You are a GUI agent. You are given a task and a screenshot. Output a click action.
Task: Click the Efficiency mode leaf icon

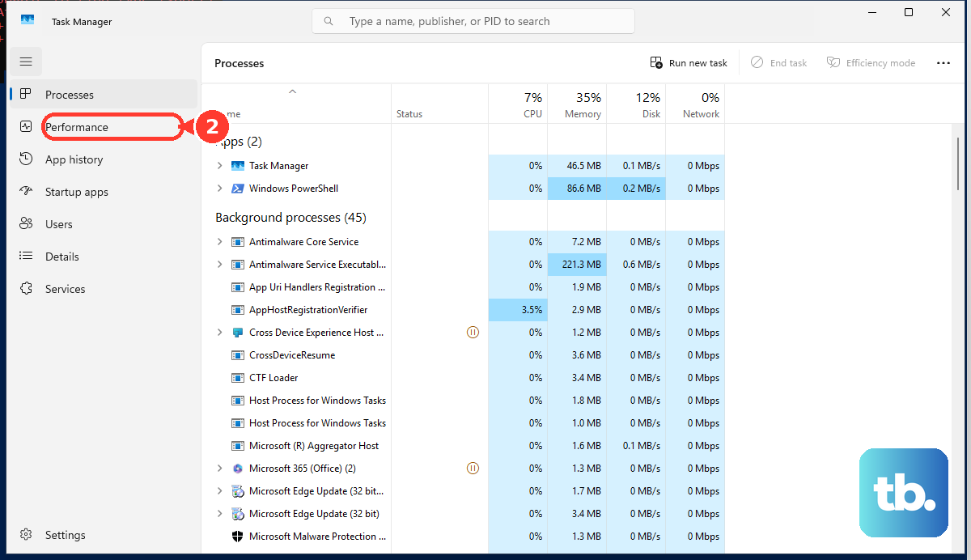pos(833,62)
